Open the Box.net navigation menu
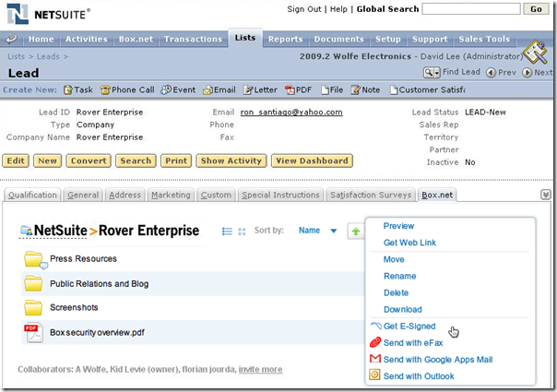Screen dimensions: 557x392 136,39
